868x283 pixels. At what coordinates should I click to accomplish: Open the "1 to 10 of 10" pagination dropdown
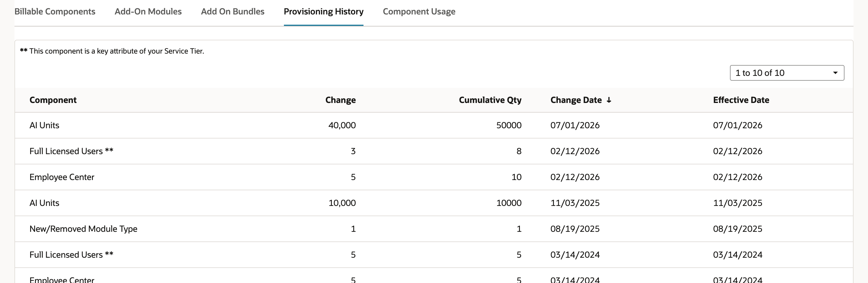coord(787,73)
